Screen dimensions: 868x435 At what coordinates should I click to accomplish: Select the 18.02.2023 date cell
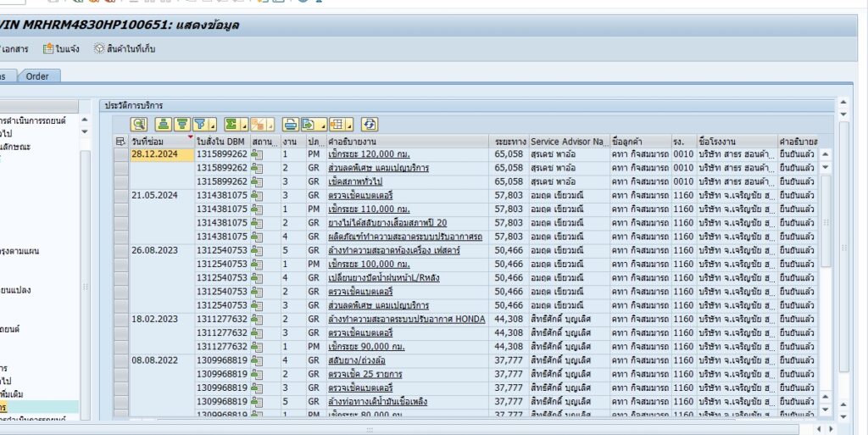point(162,320)
